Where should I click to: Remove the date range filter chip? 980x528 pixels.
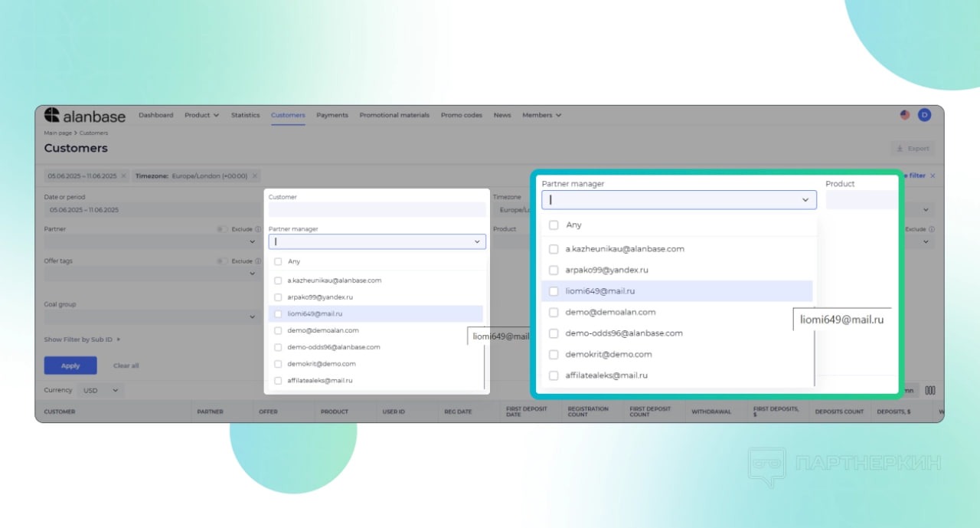124,175
